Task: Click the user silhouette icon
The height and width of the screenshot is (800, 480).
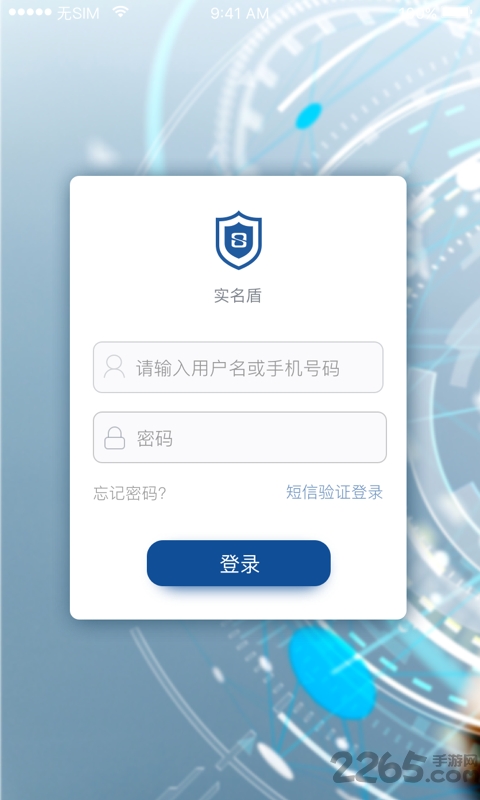Action: tap(114, 367)
